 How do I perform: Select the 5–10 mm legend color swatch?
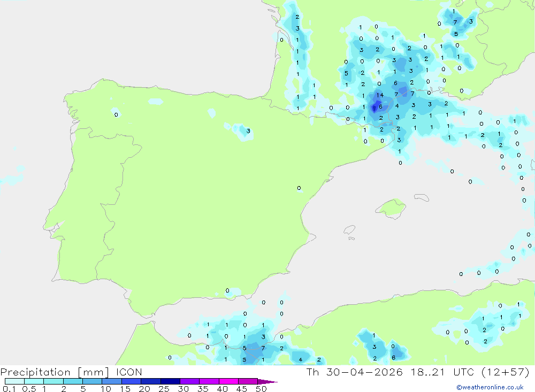click(x=93, y=381)
